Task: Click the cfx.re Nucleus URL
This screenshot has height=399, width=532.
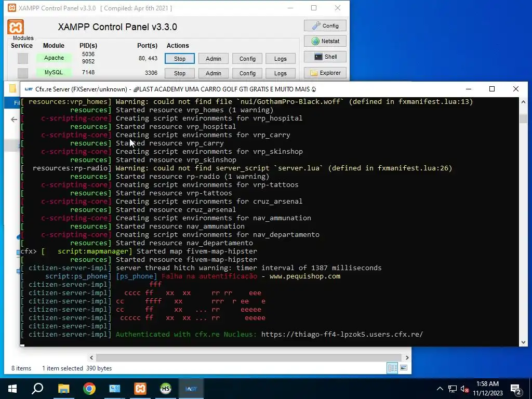Action: tap(342, 334)
